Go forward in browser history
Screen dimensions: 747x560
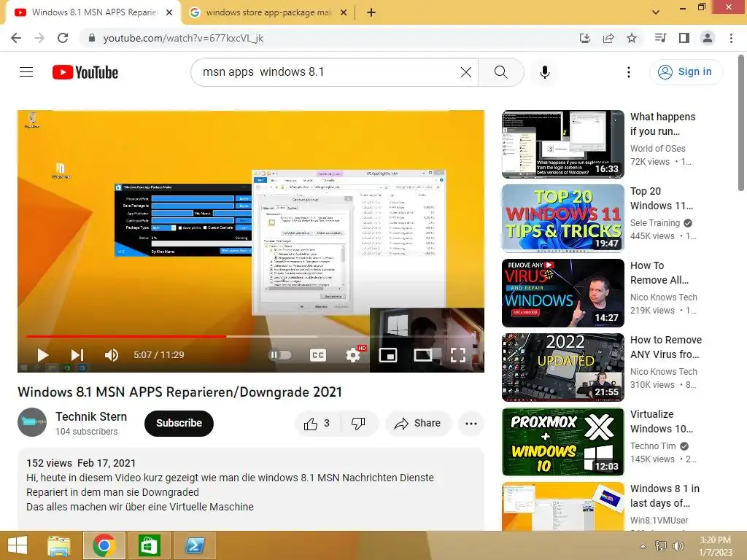click(39, 38)
